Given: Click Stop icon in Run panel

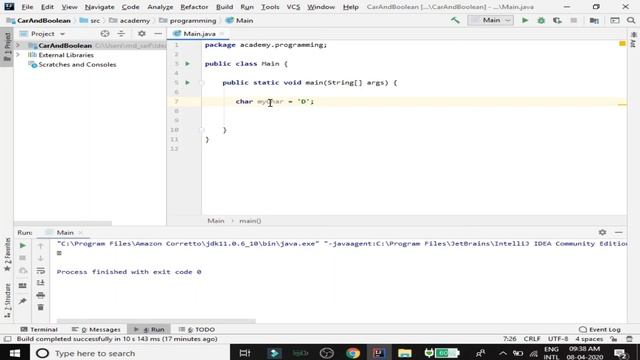Looking at the screenshot, I should (23, 258).
